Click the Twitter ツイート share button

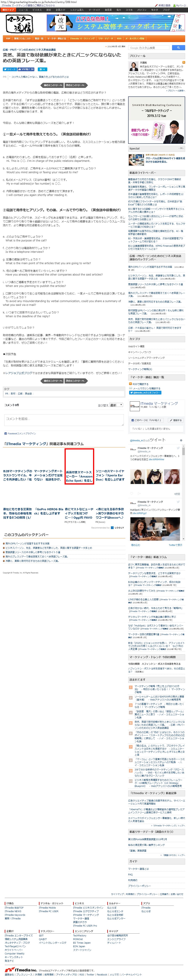pyautogui.click(x=9, y=69)
